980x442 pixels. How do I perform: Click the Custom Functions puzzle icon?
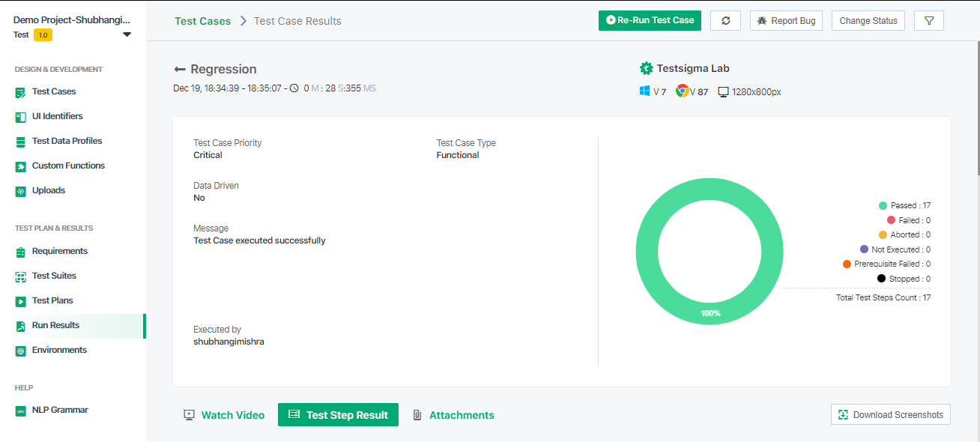coord(21,166)
